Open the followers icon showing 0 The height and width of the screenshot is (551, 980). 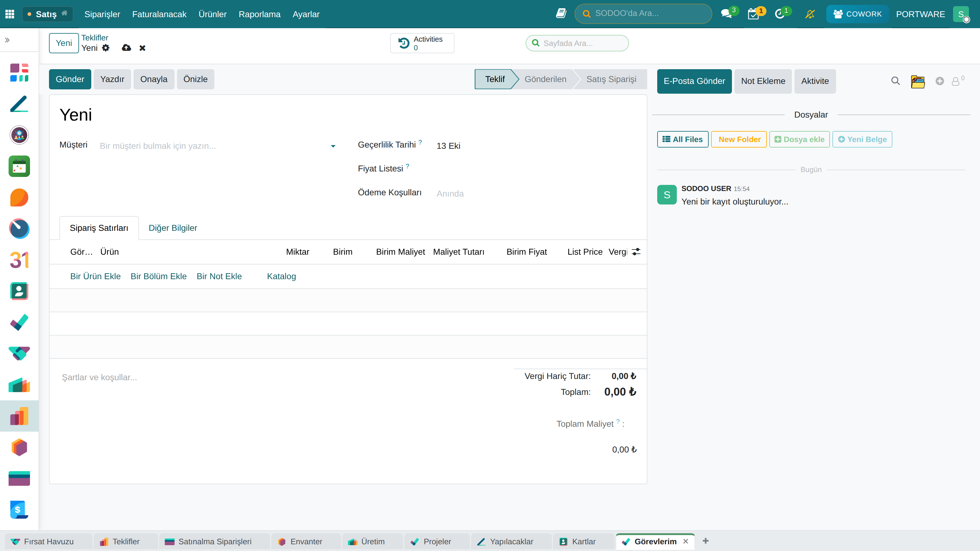958,81
